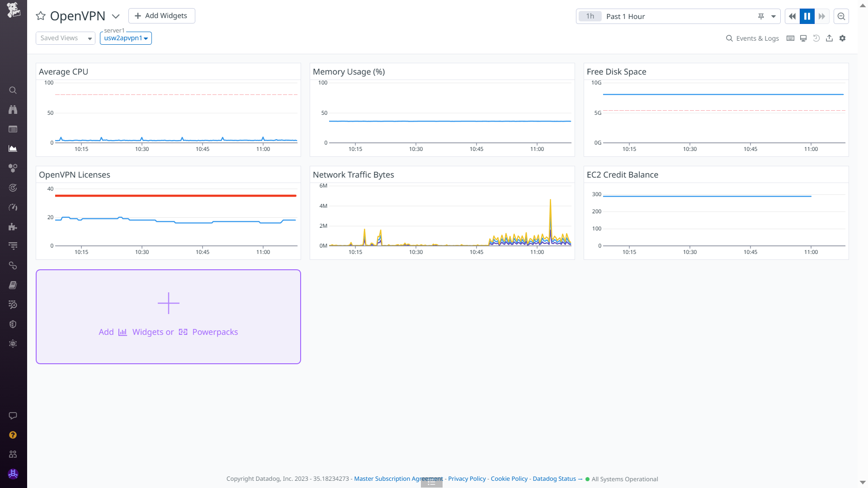Click the Add Widgets button

[x=161, y=16]
